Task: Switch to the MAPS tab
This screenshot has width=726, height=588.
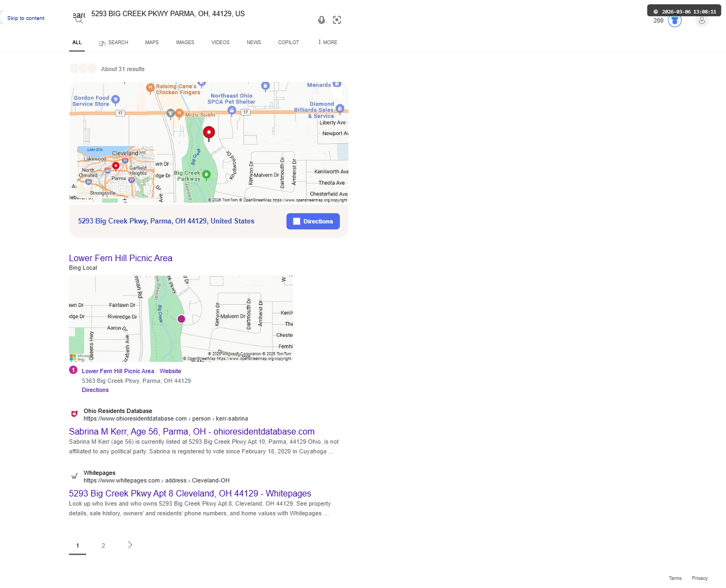Action: coord(152,42)
